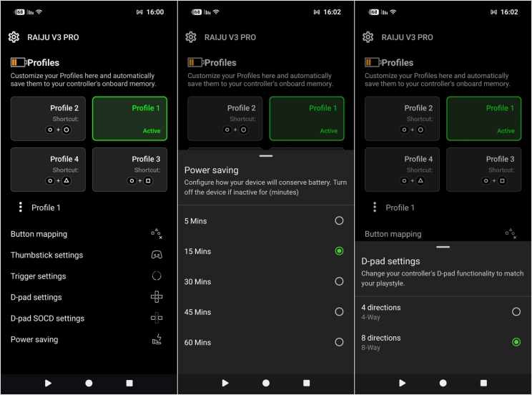The image size is (532, 395).
Task: Tap RAIJU V3 PRO title in middle screenshot
Action: click(x=230, y=37)
